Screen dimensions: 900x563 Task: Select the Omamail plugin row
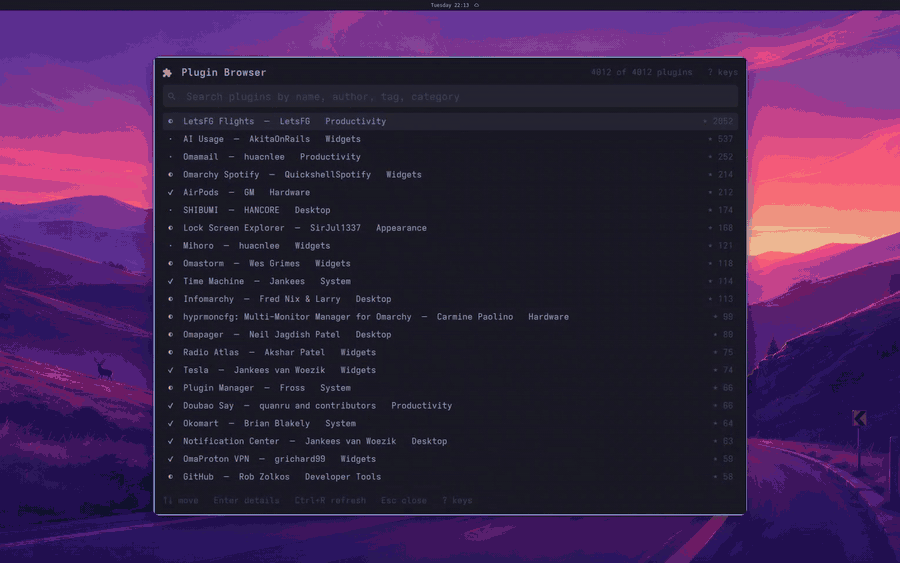click(451, 157)
